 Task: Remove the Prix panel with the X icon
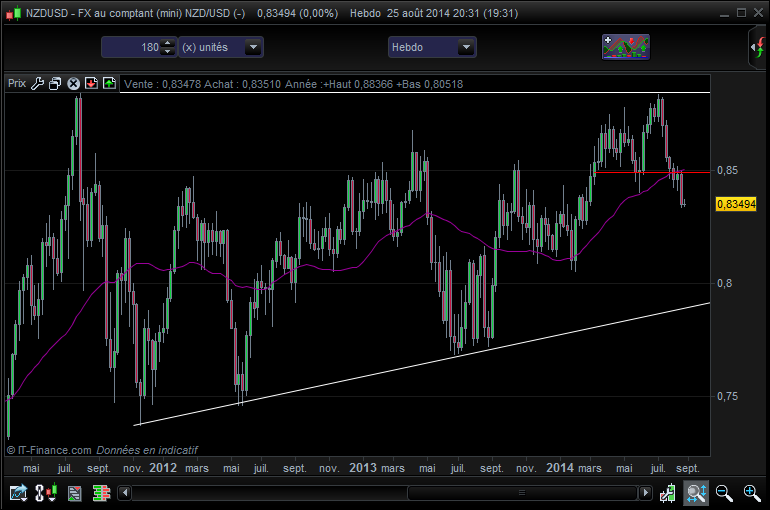[x=73, y=83]
